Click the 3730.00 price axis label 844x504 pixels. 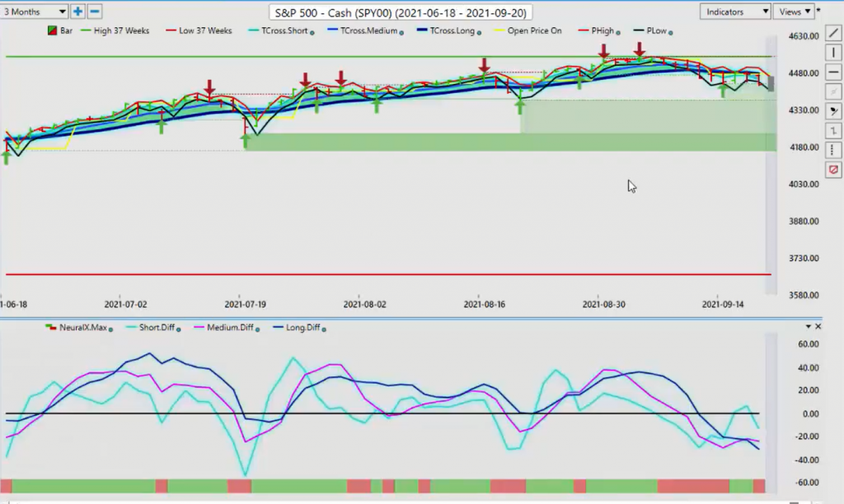tap(804, 259)
